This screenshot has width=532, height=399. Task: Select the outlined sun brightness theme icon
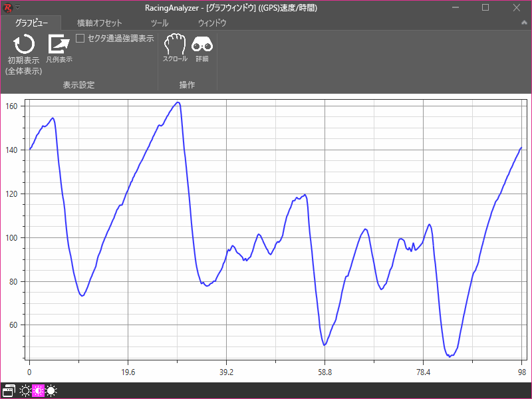[25, 390]
